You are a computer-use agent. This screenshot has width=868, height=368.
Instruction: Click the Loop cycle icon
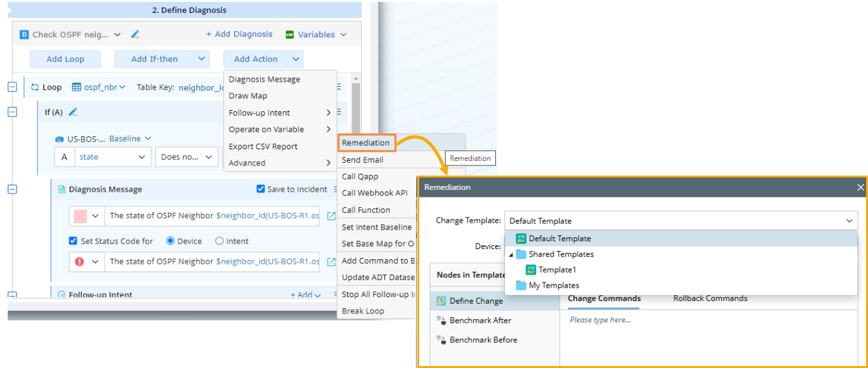35,87
